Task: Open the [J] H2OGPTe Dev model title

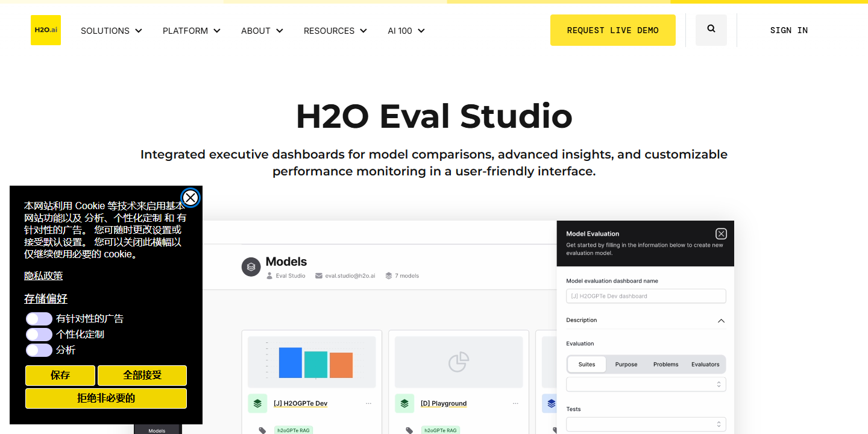Action: coord(300,403)
